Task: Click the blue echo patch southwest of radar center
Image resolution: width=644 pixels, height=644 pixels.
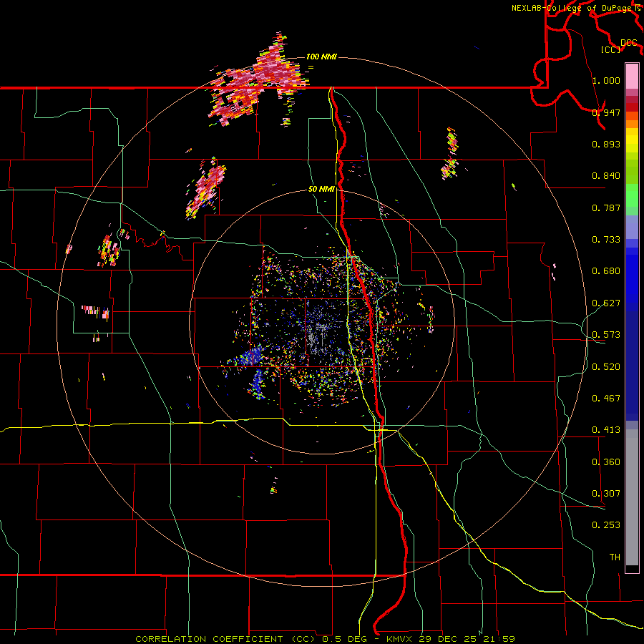Action: [251, 356]
